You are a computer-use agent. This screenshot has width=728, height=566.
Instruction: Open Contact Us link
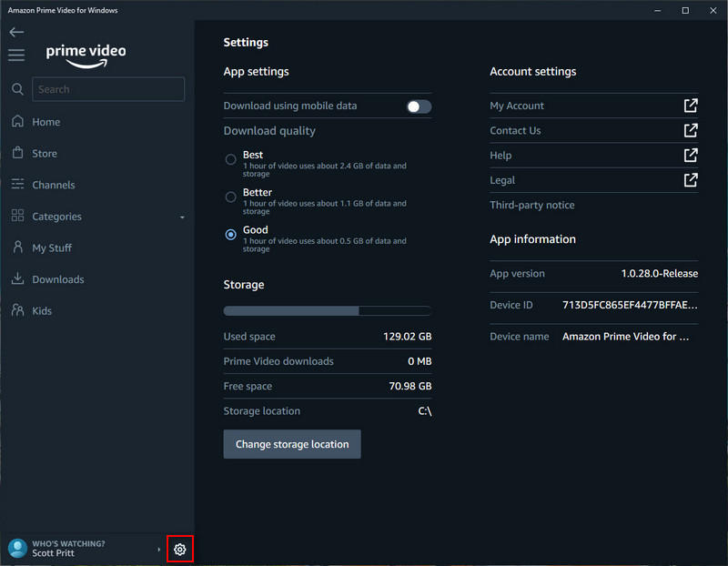pyautogui.click(x=515, y=130)
